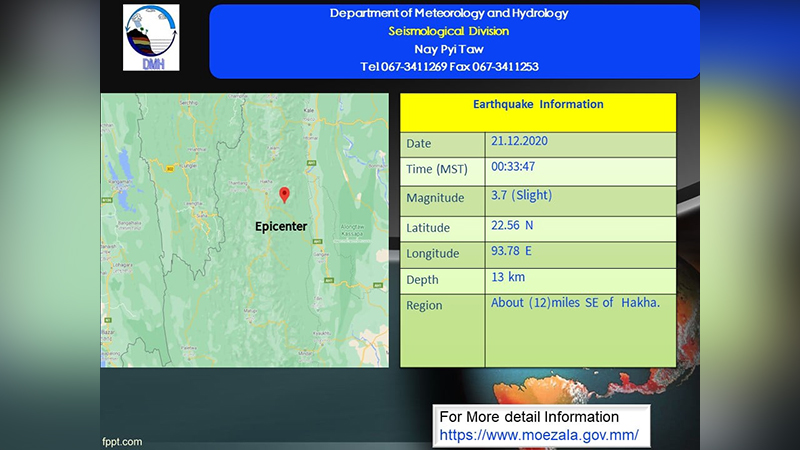Image resolution: width=800 pixels, height=450 pixels.
Task: Select the magnitude value 3.7 (Slight)
Action: pyautogui.click(x=521, y=195)
